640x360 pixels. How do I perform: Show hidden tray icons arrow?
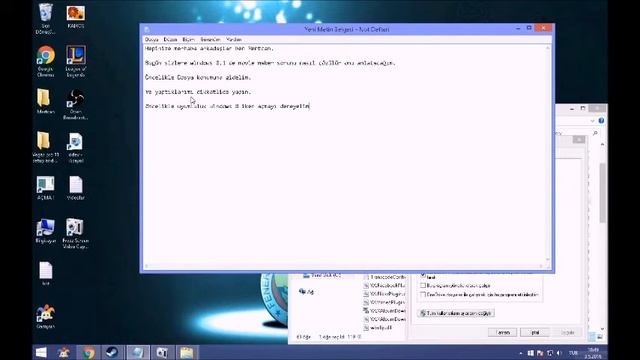pos(520,353)
